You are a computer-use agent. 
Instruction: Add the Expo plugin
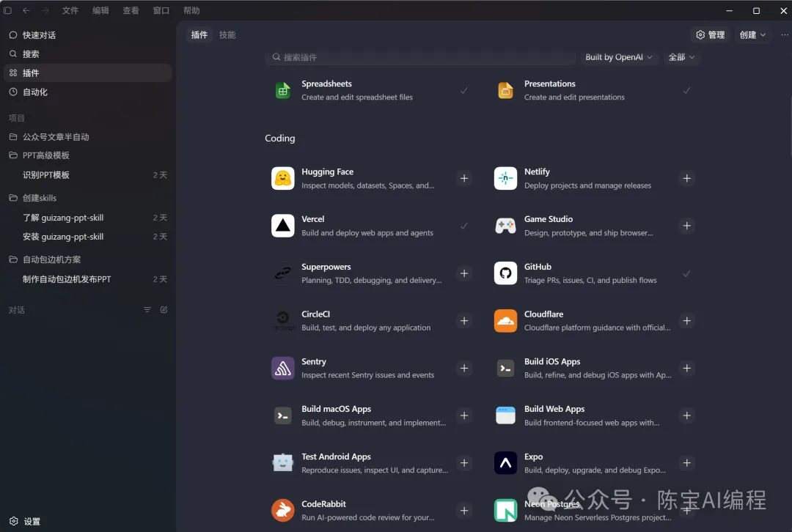pos(686,463)
